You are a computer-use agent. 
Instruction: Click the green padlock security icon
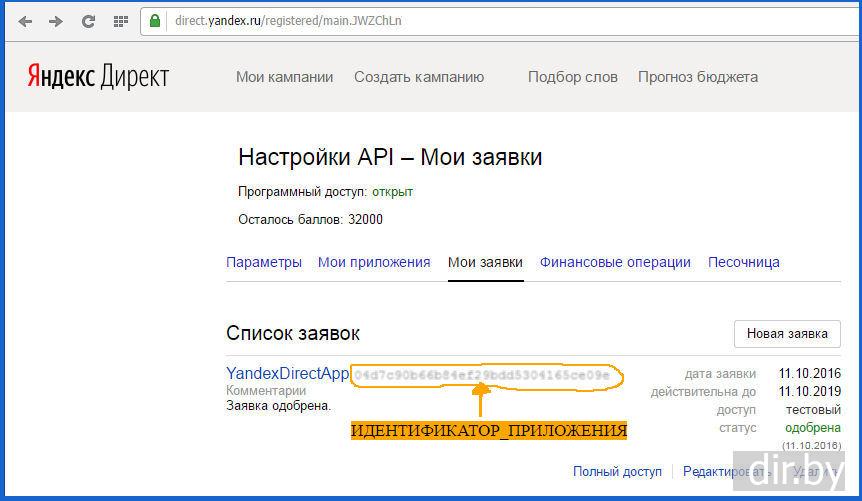[155, 21]
